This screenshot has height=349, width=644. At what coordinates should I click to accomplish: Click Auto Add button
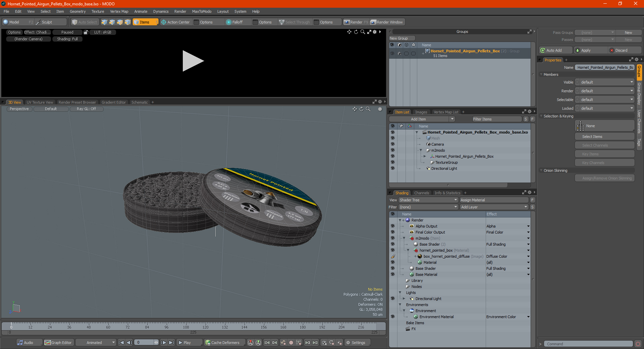coord(555,50)
